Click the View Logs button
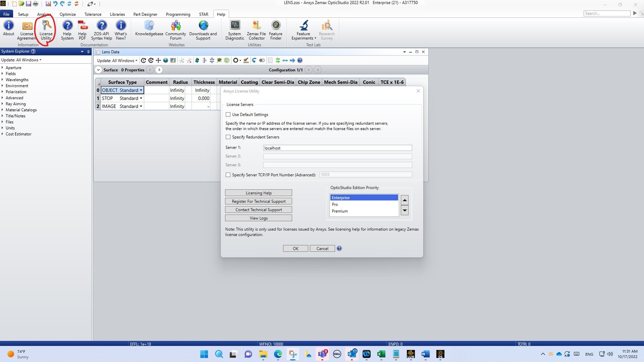644x362 pixels. coord(258,218)
